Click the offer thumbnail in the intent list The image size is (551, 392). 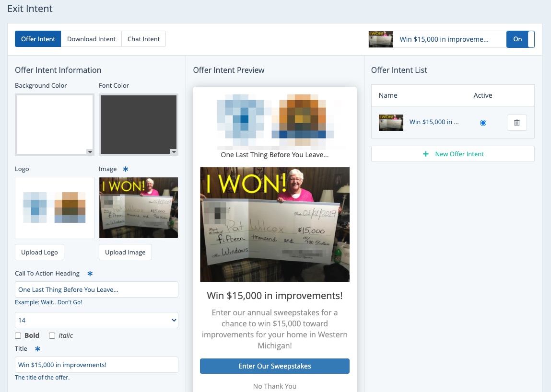pos(391,123)
